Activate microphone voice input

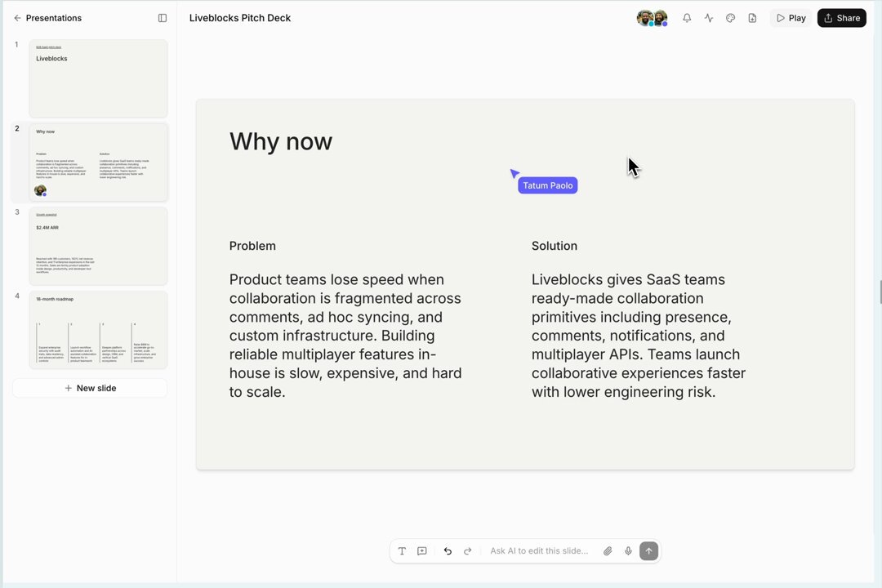(x=628, y=551)
